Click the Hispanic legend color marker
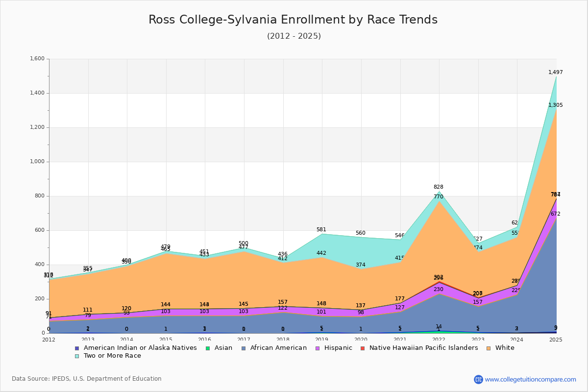This screenshot has height=392, width=588. [x=318, y=348]
